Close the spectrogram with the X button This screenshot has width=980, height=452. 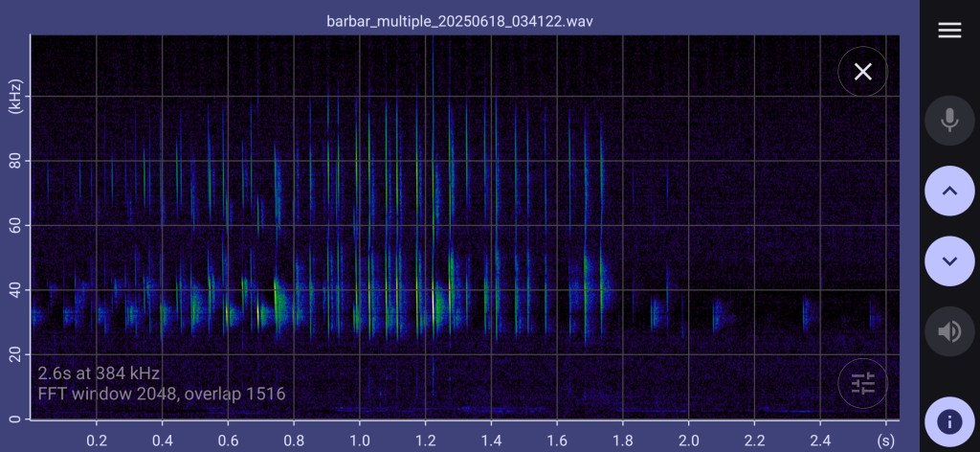click(862, 72)
